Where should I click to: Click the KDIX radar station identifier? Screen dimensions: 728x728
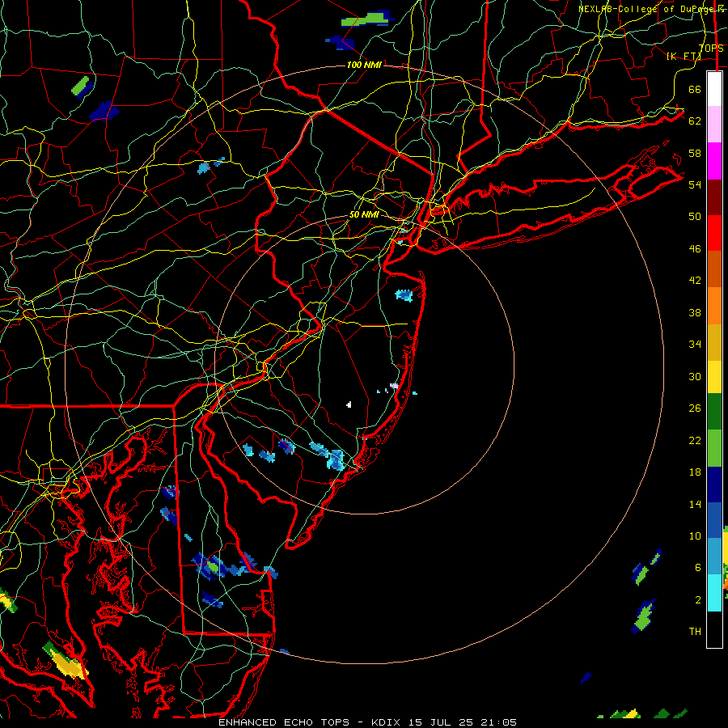(x=387, y=722)
